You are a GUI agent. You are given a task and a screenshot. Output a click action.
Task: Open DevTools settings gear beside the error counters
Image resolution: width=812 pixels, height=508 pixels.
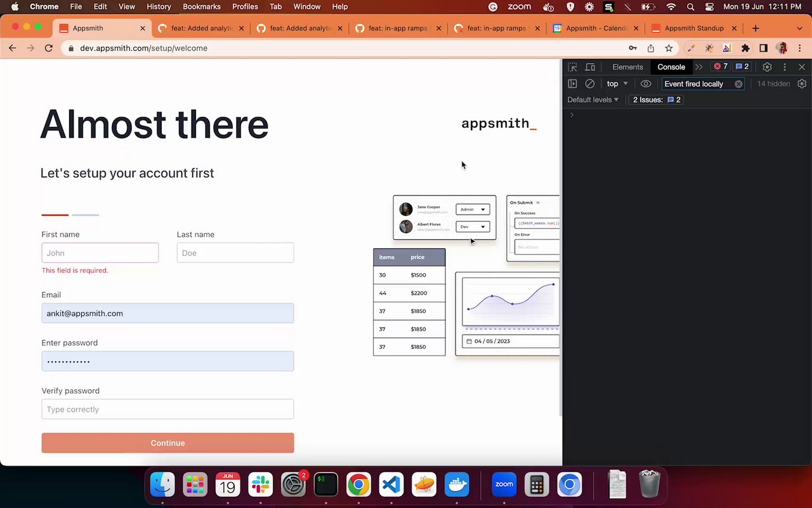click(x=767, y=67)
